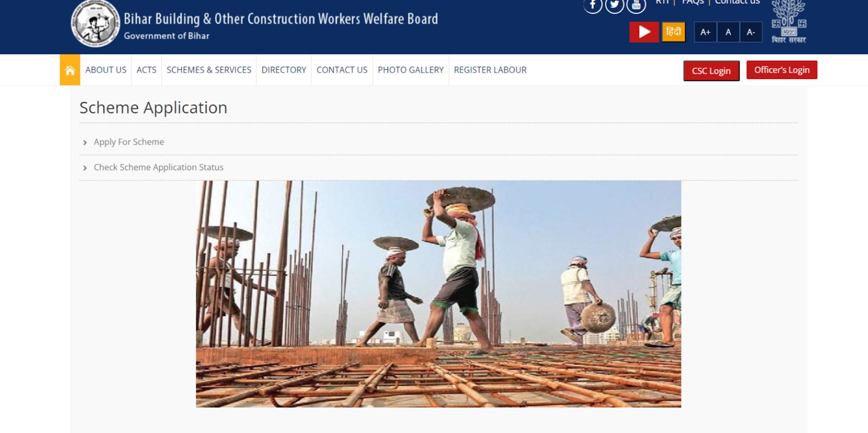Click the Officer's Login button

[x=782, y=70]
